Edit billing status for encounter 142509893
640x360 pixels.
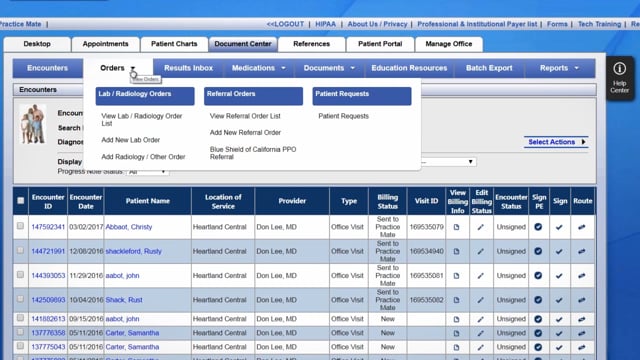click(x=480, y=300)
